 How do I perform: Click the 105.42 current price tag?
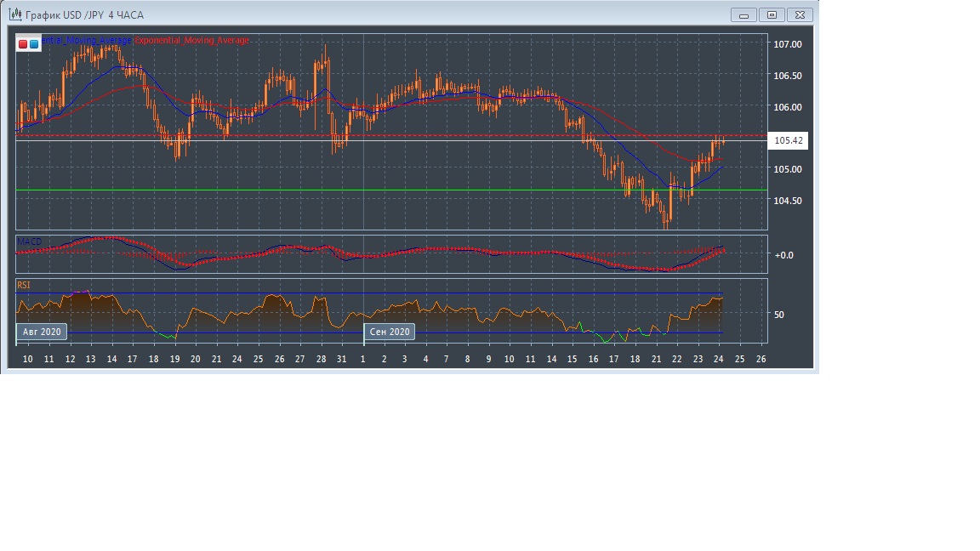click(x=788, y=140)
